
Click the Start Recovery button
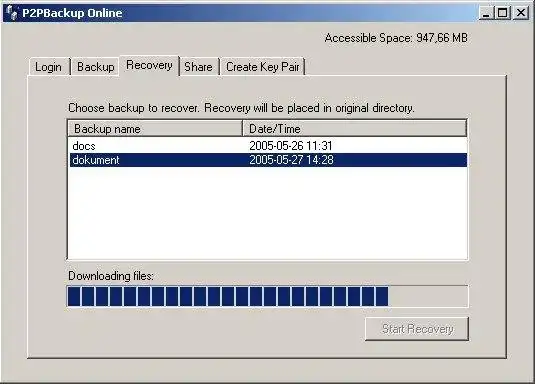(x=417, y=329)
